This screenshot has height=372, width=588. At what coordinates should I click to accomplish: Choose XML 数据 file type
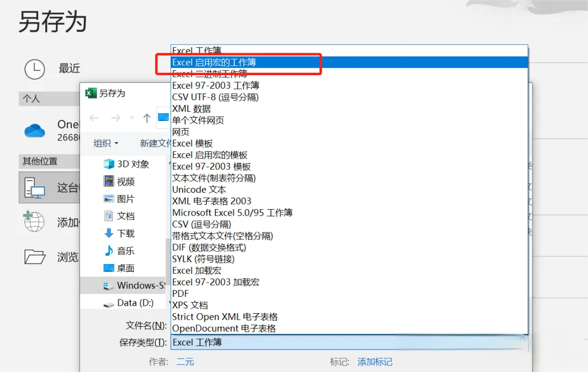click(349, 109)
